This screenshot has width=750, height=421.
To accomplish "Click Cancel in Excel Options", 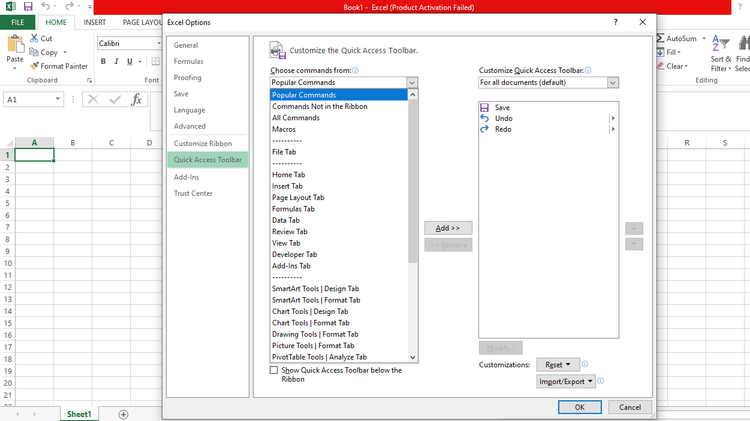I will point(630,407).
